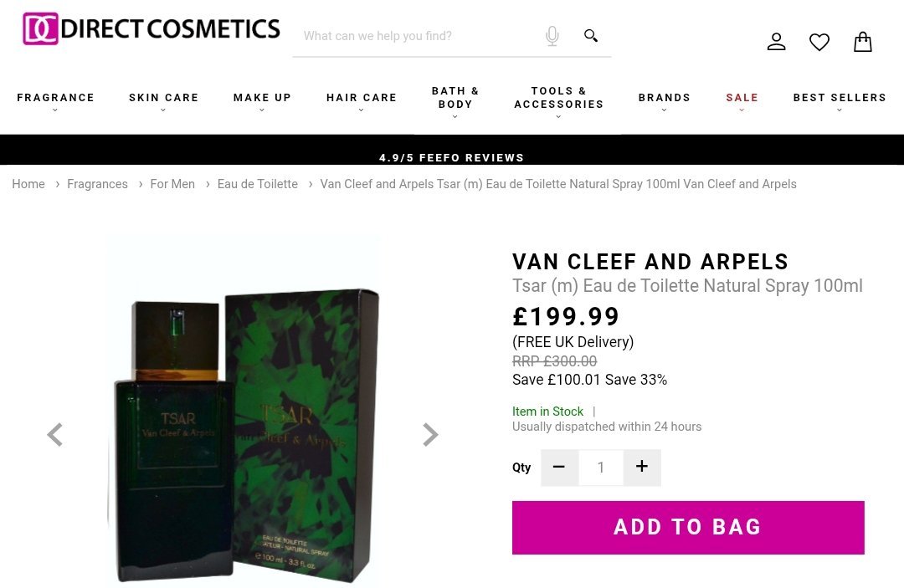The height and width of the screenshot is (588, 904).
Task: Open the Sale menu item
Action: 742,100
